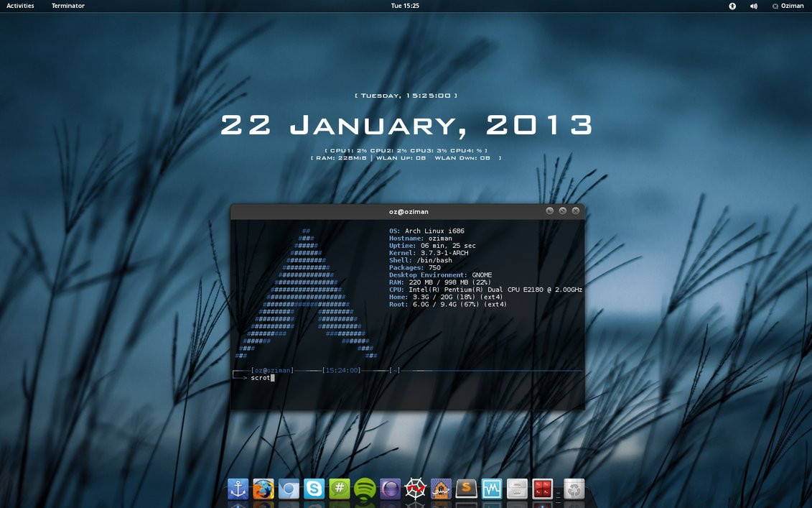Screen dimensions: 812x508
Task: Close the oz@oziman terminal window
Action: click(x=575, y=211)
